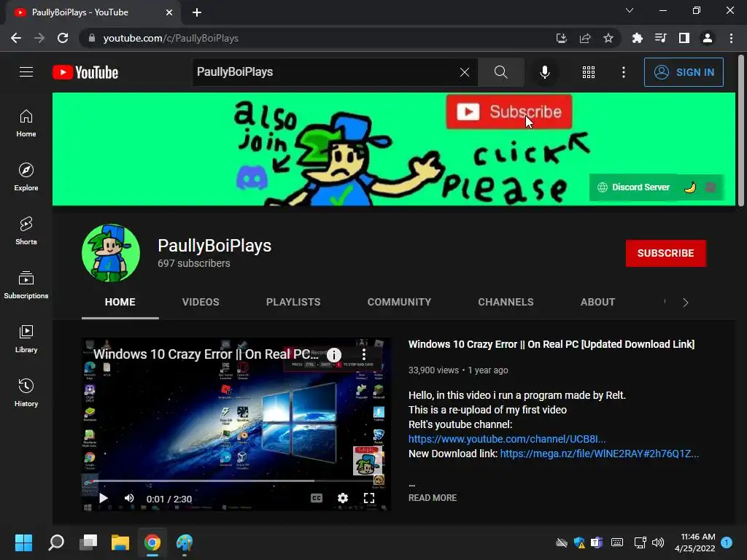Enter fullscreen on the video player
Screen dimensions: 747x560
[x=368, y=498]
